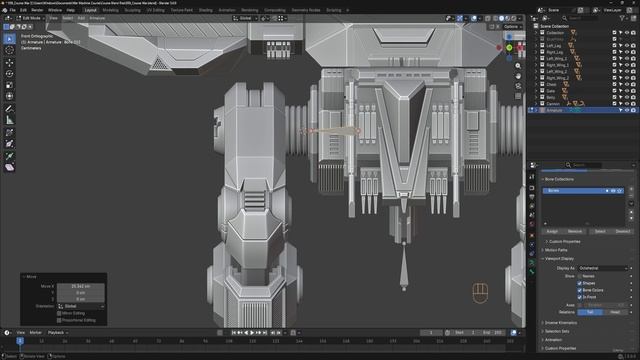Click green Y axis gizmo ball
This screenshot has width=640, height=360.
[509, 48]
